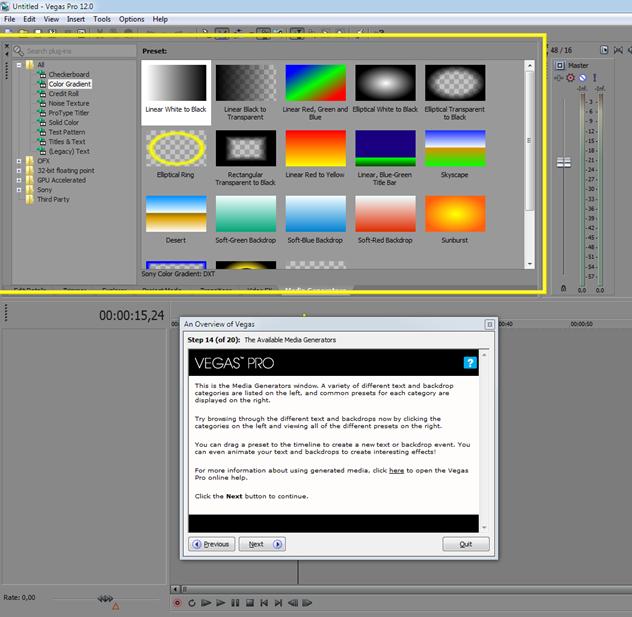Expand the GPU Accelerated folder
632x617 pixels.
click(19, 180)
